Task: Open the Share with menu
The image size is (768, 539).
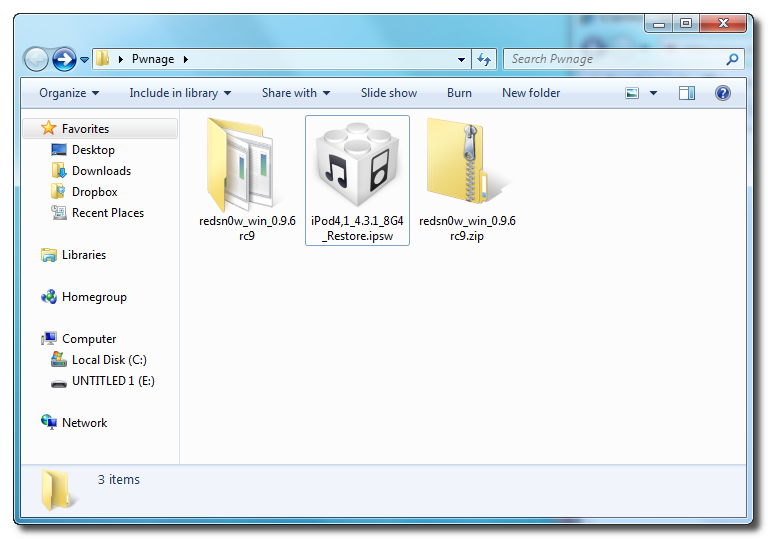Action: pos(296,93)
